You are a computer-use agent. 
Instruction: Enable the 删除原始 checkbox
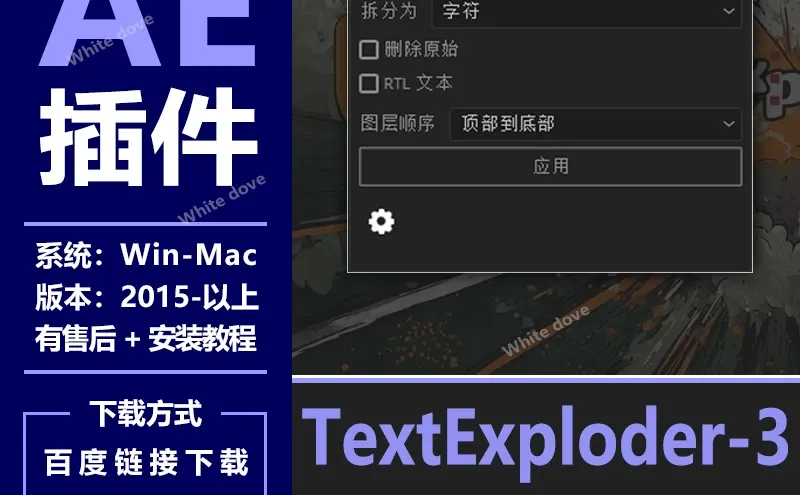click(369, 50)
